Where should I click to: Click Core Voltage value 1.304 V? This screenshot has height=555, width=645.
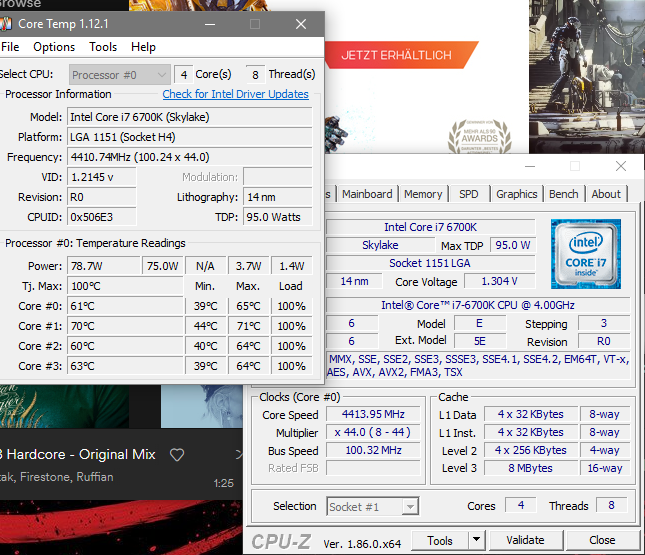500,281
